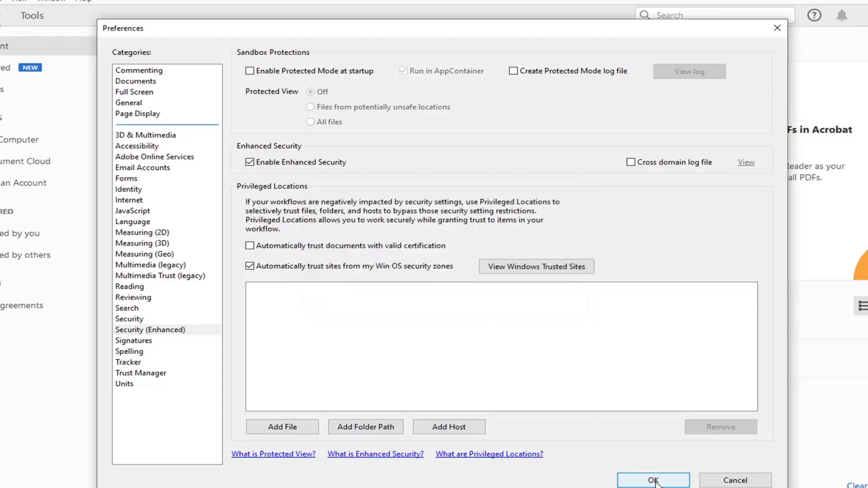This screenshot has height=488, width=868.
Task: Click the list view icon at right edge
Action: point(863,306)
